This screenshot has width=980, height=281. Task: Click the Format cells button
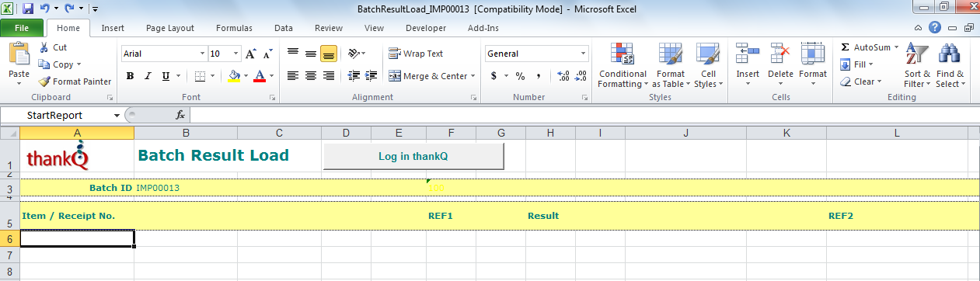coord(813,64)
